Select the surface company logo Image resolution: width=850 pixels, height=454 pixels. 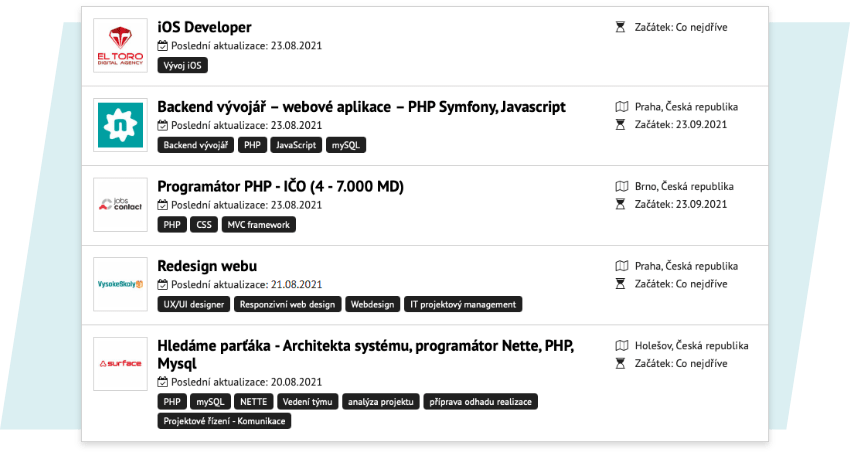(x=120, y=364)
